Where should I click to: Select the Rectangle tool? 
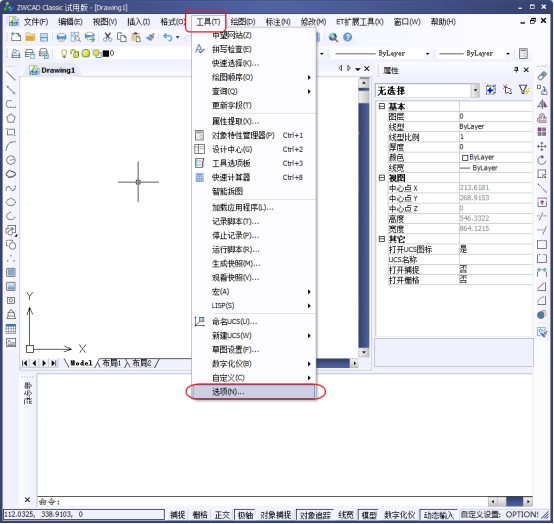11,132
